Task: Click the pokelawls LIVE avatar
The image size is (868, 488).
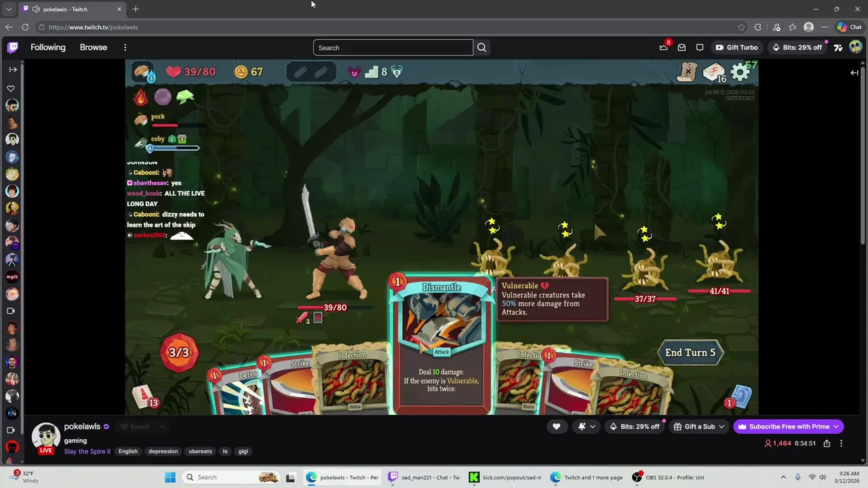Action: 46,438
